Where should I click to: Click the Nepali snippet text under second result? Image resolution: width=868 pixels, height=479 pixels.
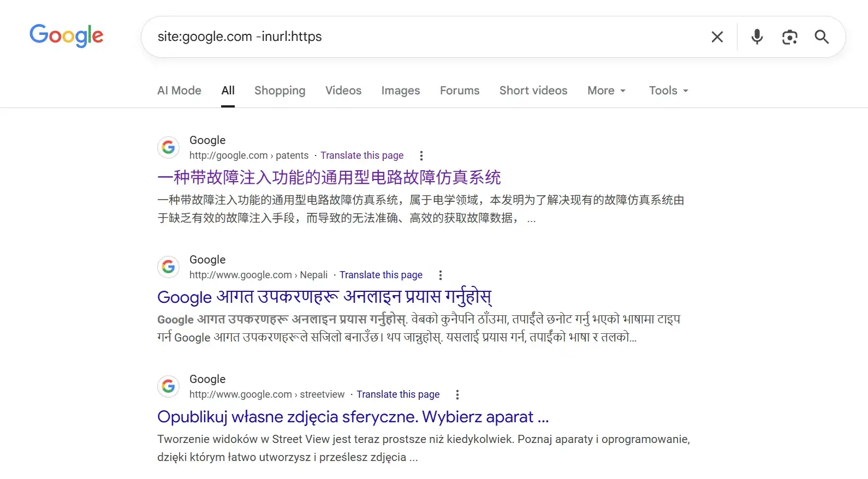(419, 328)
